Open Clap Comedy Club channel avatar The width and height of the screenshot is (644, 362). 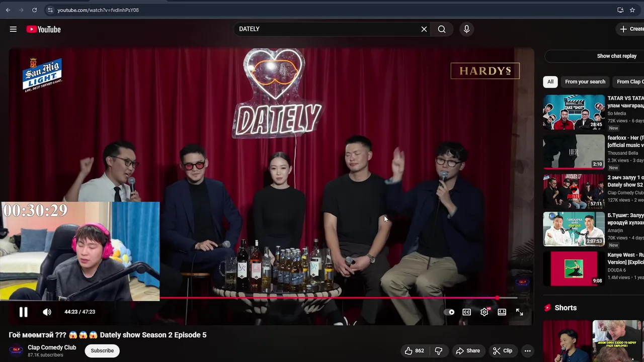click(x=16, y=350)
